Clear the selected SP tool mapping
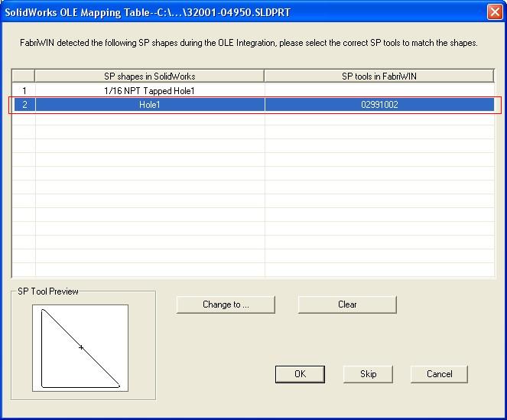 347,304
